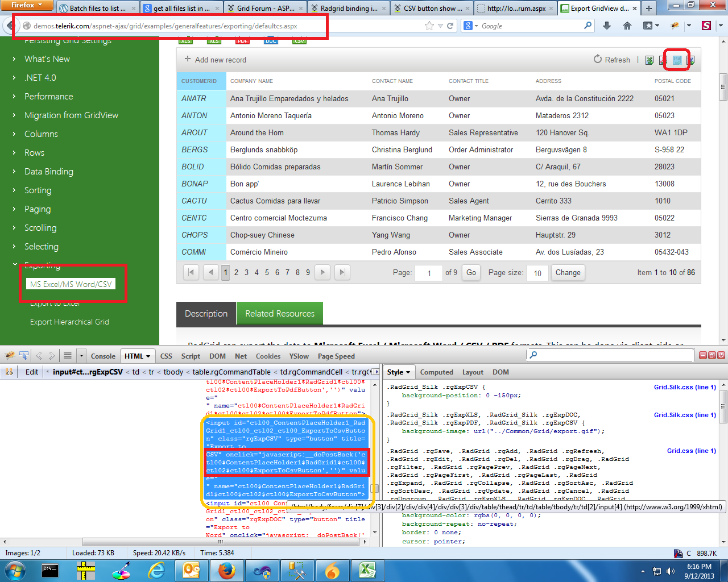Open Windows Start menu
Viewport: 728px width, 582px height.
tap(15, 570)
